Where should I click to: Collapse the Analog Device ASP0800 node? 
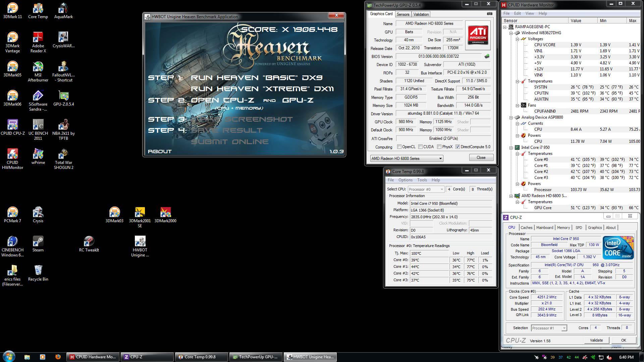point(511,117)
